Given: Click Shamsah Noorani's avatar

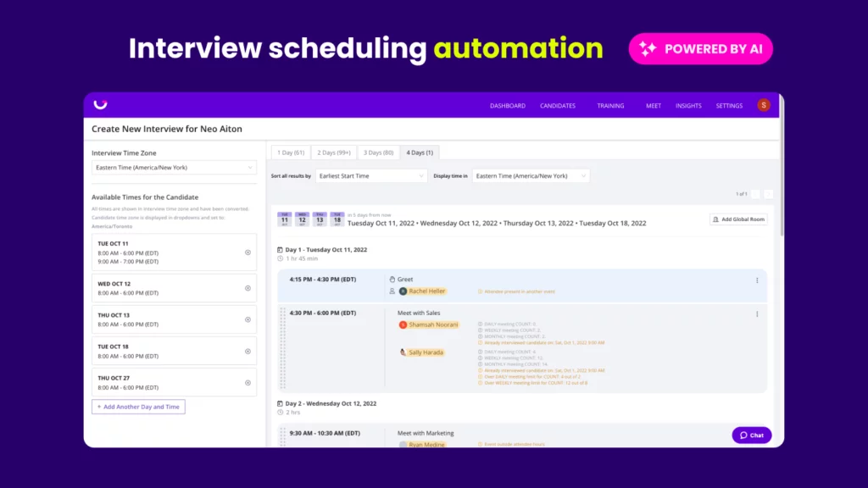Looking at the screenshot, I should pos(403,324).
